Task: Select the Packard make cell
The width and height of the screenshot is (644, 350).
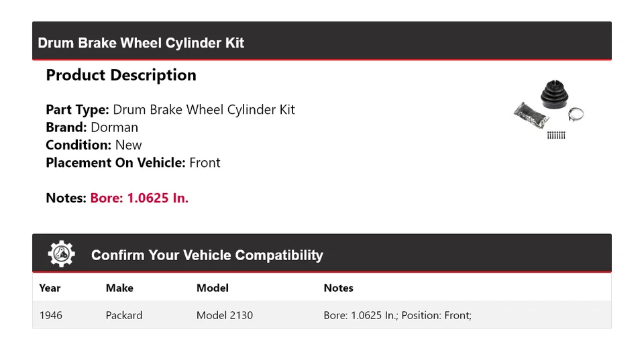Action: (124, 315)
